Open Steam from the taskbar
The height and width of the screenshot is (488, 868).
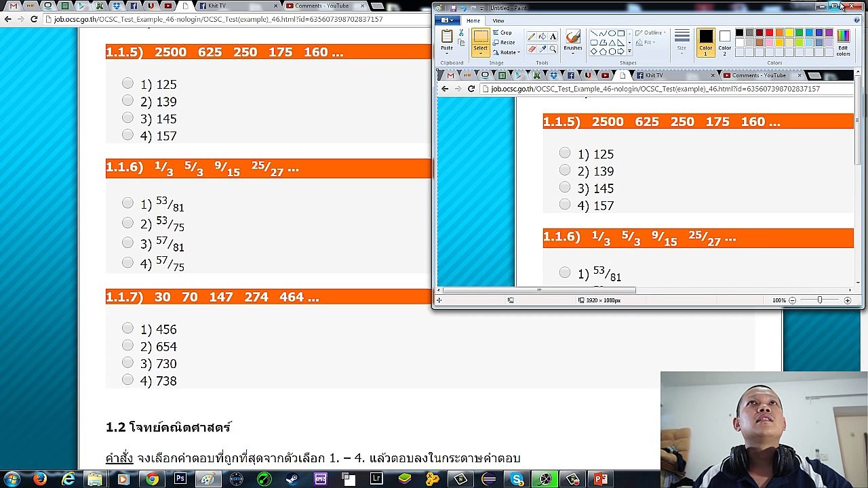coord(292,479)
